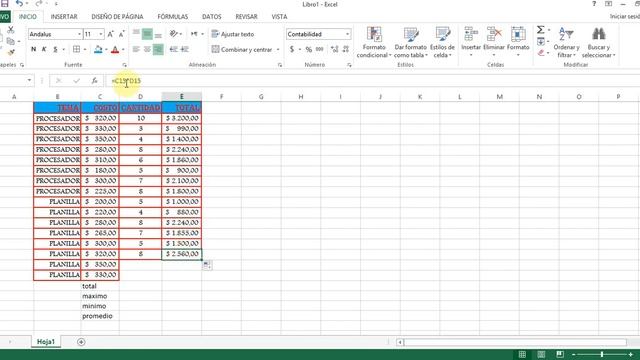This screenshot has width=640, height=360.
Task: Click Combinar y centrar button
Action: pos(242,49)
